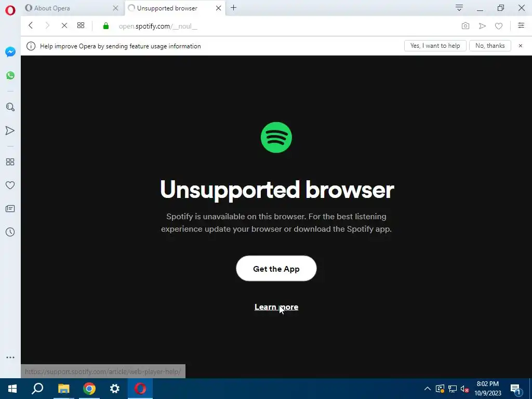Expand the tab menu dropdown in the title bar
The image size is (532, 399).
point(459,8)
